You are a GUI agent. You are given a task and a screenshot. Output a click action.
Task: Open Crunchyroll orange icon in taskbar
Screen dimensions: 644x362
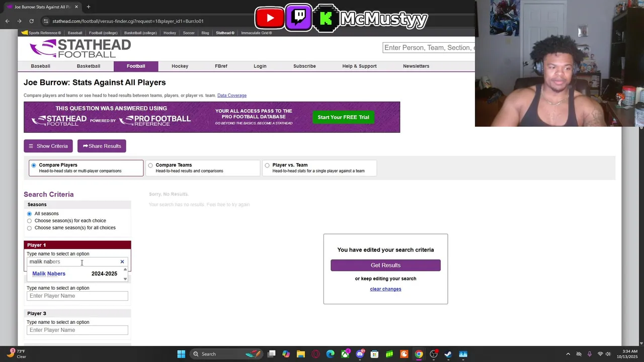(x=404, y=354)
